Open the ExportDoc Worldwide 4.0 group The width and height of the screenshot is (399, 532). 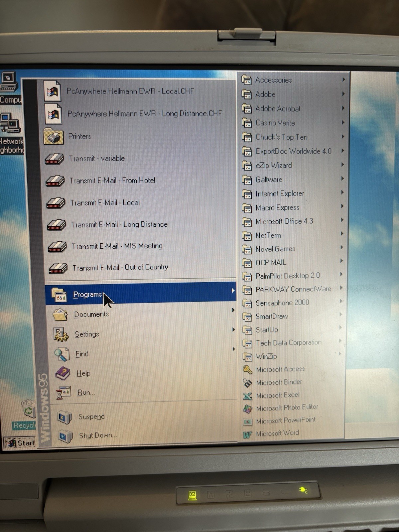[294, 151]
